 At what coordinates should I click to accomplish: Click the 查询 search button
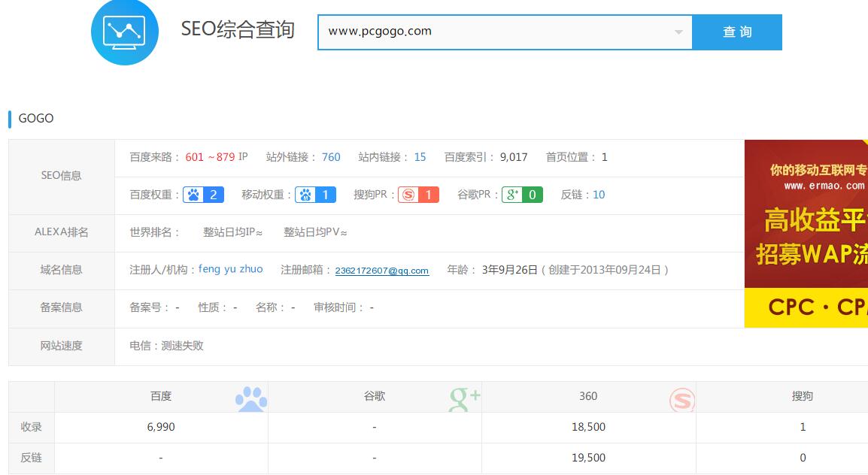click(737, 32)
